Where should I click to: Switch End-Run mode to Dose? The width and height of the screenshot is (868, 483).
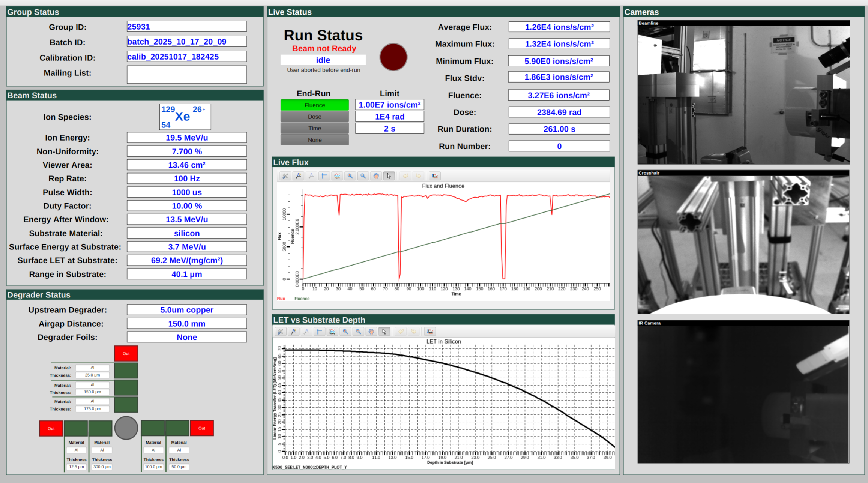click(x=314, y=117)
